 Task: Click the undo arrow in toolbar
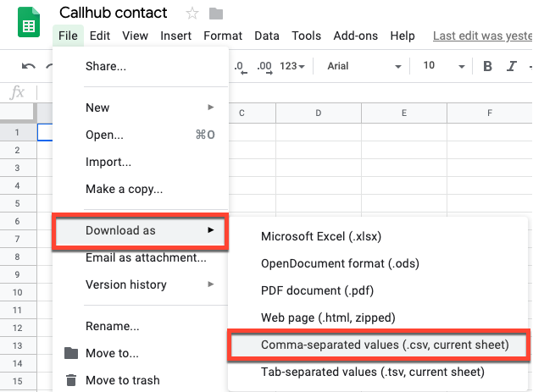click(29, 66)
